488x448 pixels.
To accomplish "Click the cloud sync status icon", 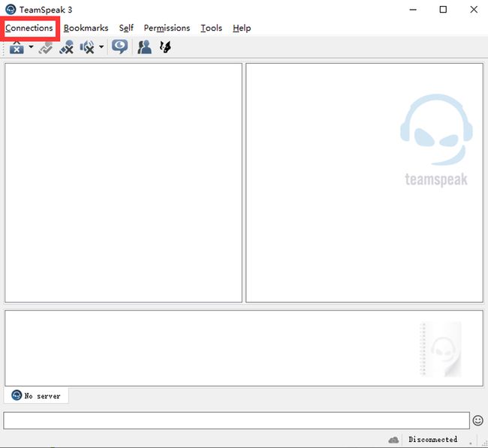I will tap(393, 440).
